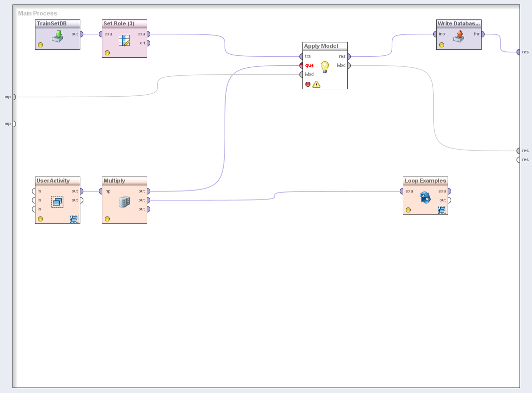532x393 pixels.
Task: Click the yellow status light on Multiply
Action: coord(107,219)
